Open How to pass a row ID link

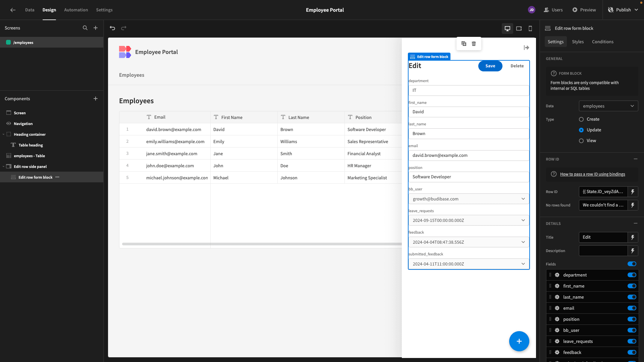click(x=592, y=174)
